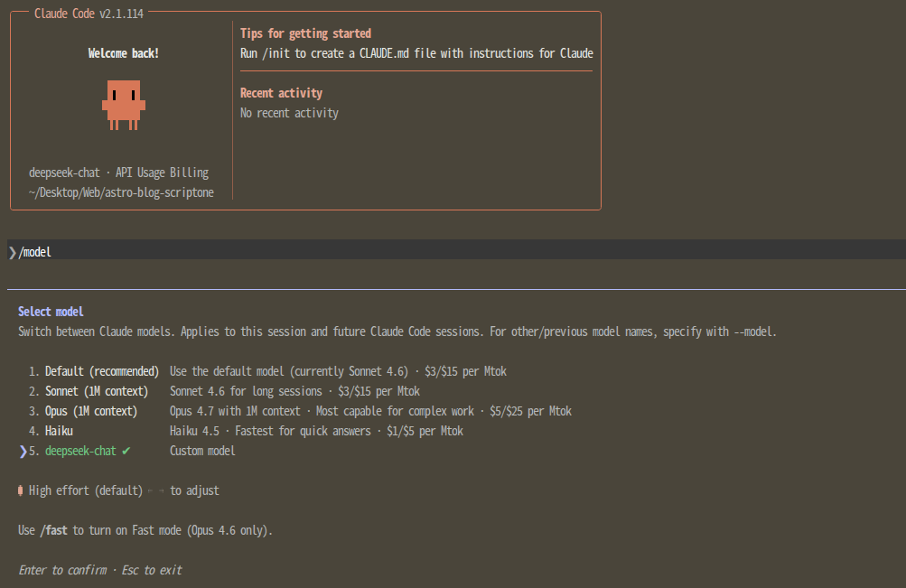The height and width of the screenshot is (588, 906).
Task: Click the "Recent activity" heading
Action: pos(281,93)
